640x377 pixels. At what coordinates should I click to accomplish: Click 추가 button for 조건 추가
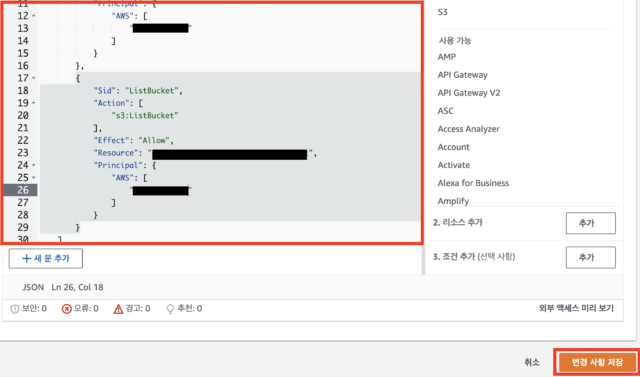tap(591, 257)
